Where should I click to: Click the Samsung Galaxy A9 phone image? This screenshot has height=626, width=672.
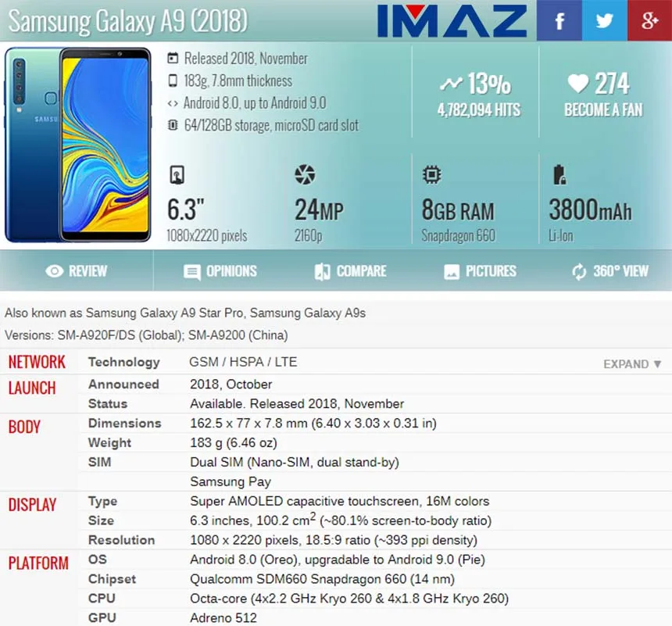[x=78, y=145]
